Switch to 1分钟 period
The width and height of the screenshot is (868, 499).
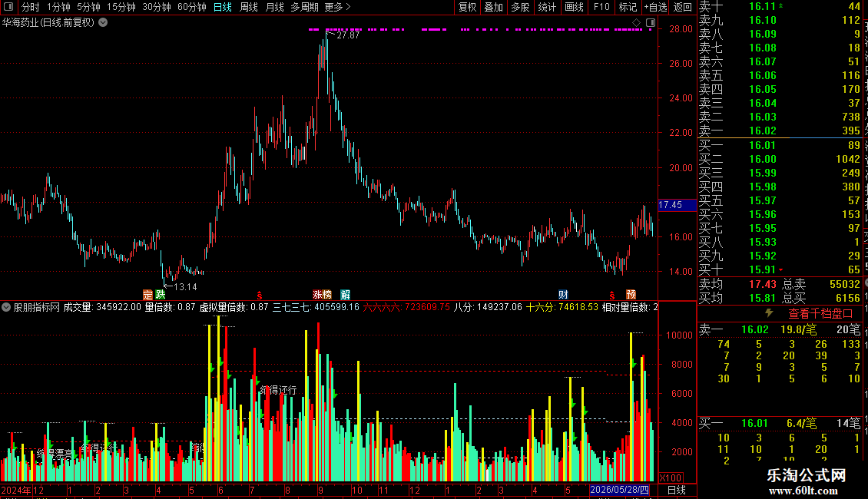[x=58, y=7]
